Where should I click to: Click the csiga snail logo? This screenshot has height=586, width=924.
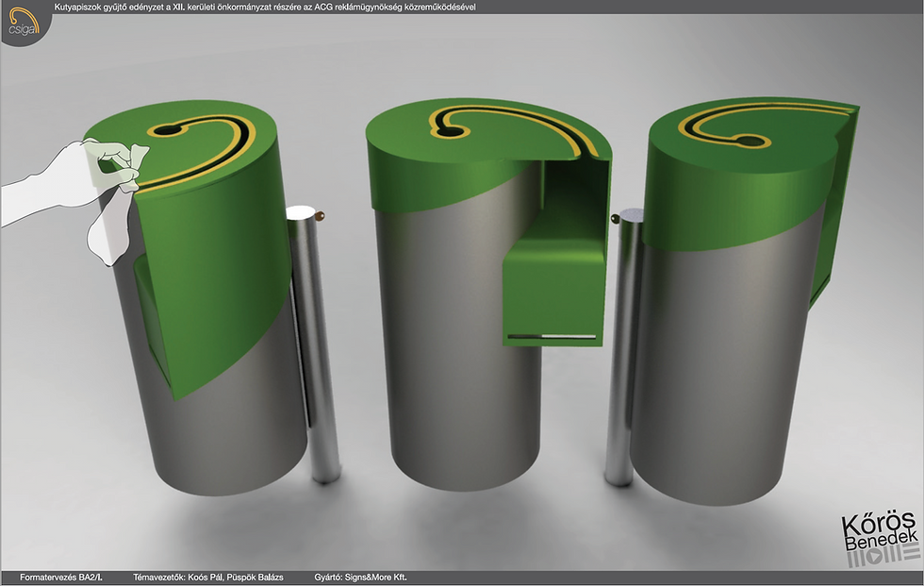(25, 22)
